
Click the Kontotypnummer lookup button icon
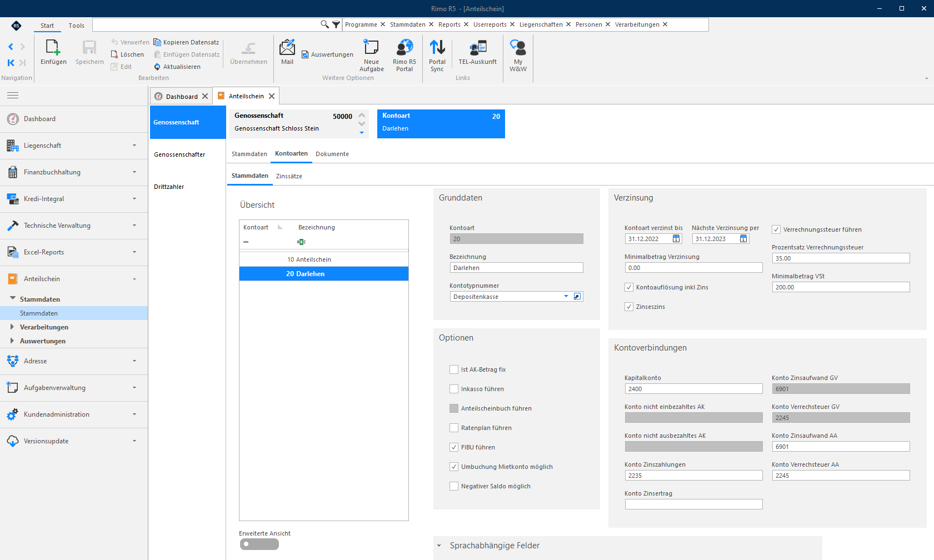pos(577,297)
